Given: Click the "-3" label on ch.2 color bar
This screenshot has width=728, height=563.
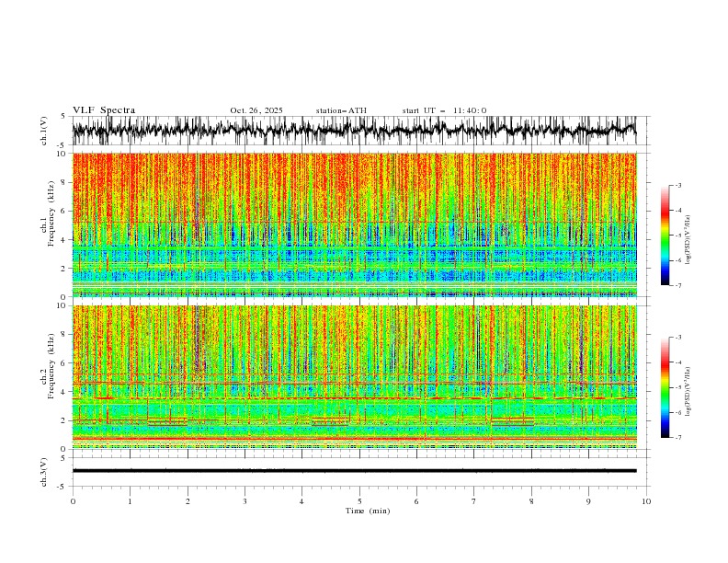Looking at the screenshot, I should click(x=678, y=338).
